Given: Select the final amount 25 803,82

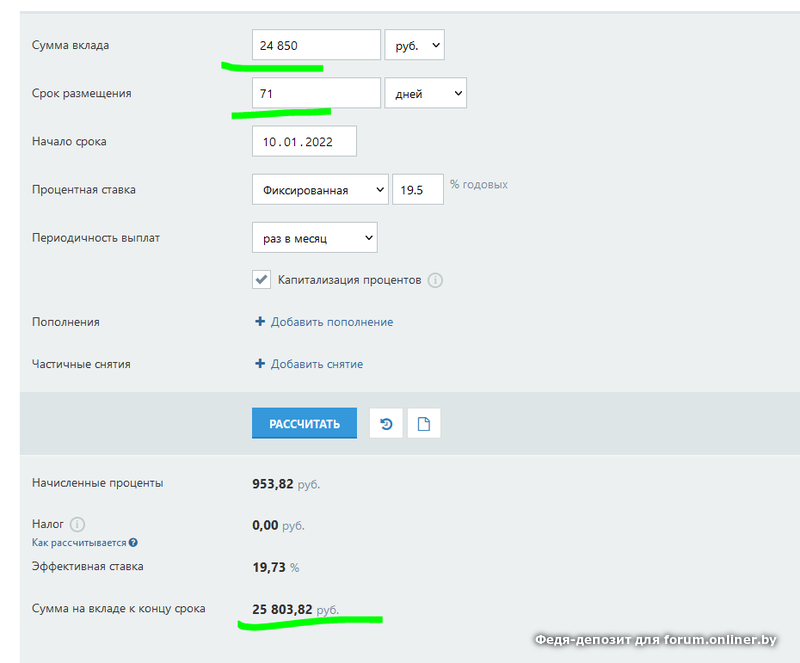Looking at the screenshot, I should coord(282,609).
